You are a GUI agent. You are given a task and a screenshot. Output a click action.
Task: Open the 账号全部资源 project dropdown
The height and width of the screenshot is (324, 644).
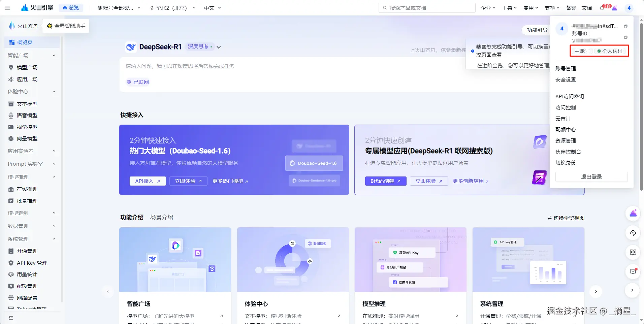tap(119, 8)
